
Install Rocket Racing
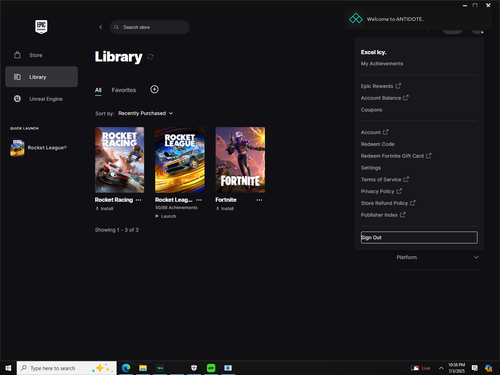click(104, 209)
